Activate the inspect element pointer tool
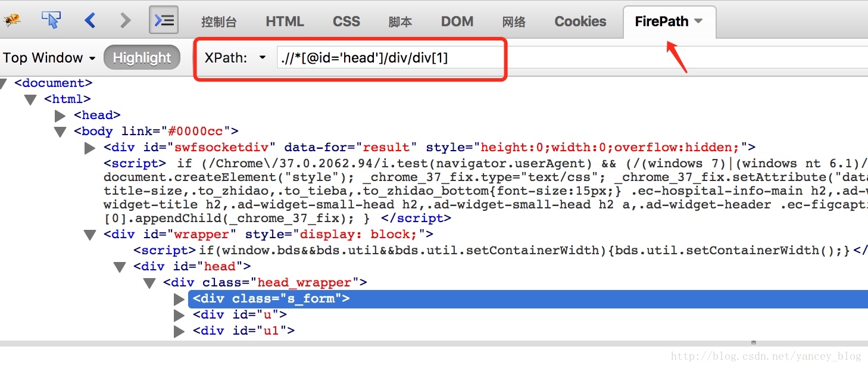The height and width of the screenshot is (368, 868). point(51,20)
